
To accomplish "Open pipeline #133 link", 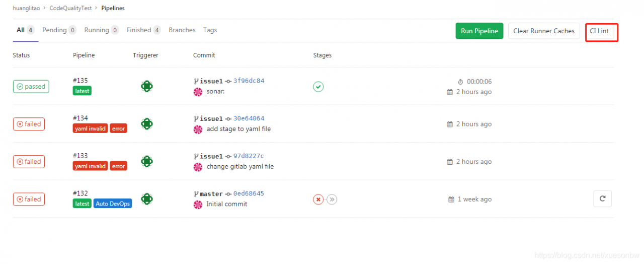I will pyautogui.click(x=80, y=156).
